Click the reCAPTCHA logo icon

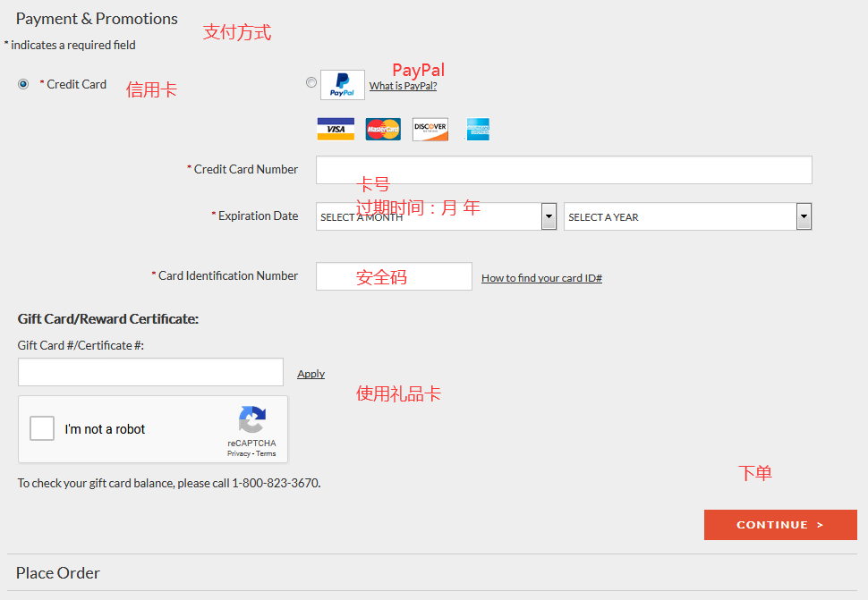tap(251, 420)
